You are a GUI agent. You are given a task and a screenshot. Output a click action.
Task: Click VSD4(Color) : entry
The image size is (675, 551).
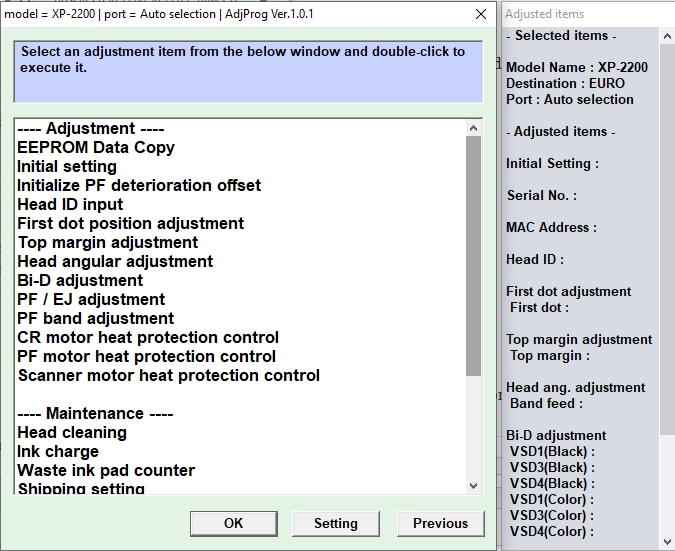tap(552, 531)
